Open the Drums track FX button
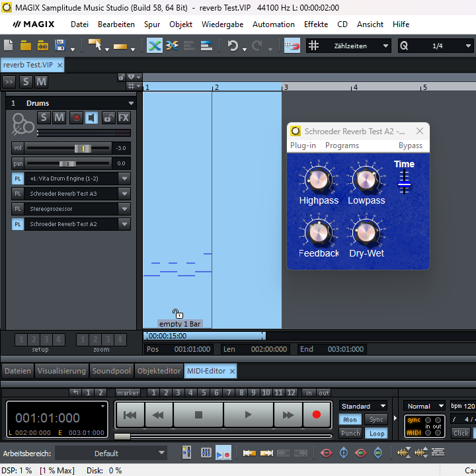Screen dimensions: 476x476 coord(124,118)
